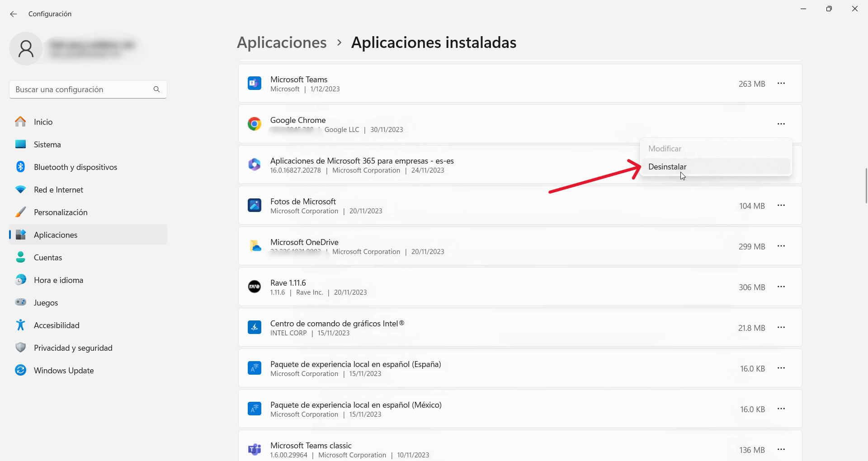The height and width of the screenshot is (461, 868).
Task: Click the 21.8 MB size for Intel app
Action: tap(752, 328)
